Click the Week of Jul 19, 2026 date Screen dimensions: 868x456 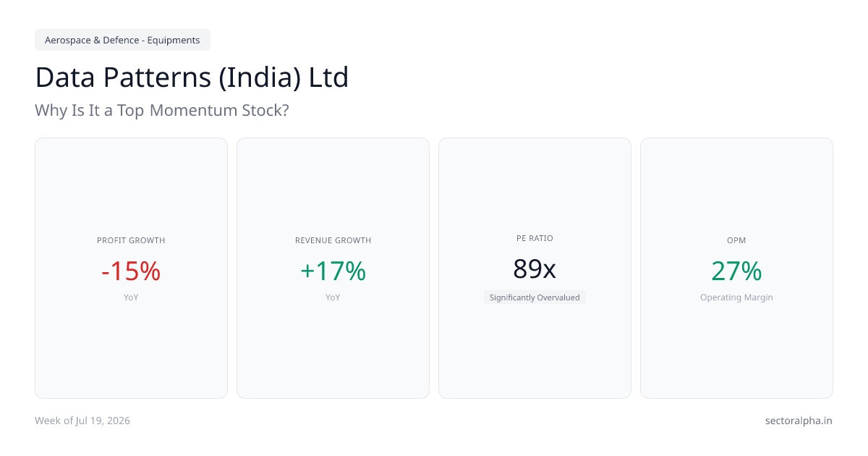pos(82,421)
